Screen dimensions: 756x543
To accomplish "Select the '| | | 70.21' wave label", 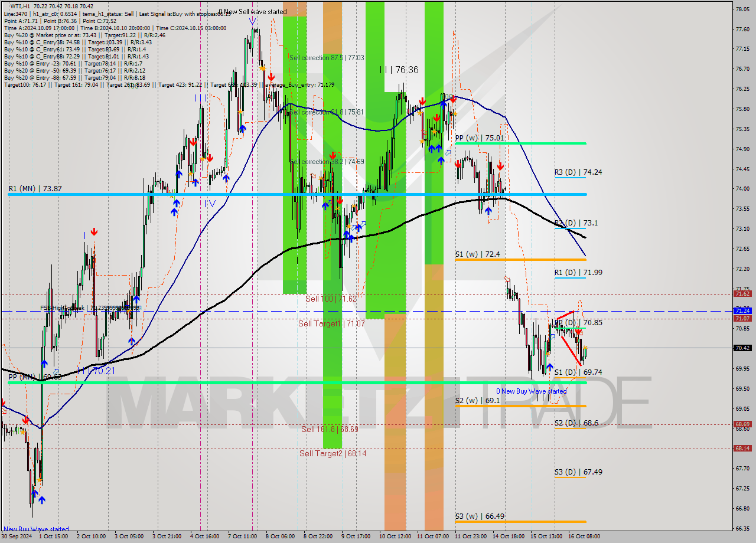I will 95,371.
